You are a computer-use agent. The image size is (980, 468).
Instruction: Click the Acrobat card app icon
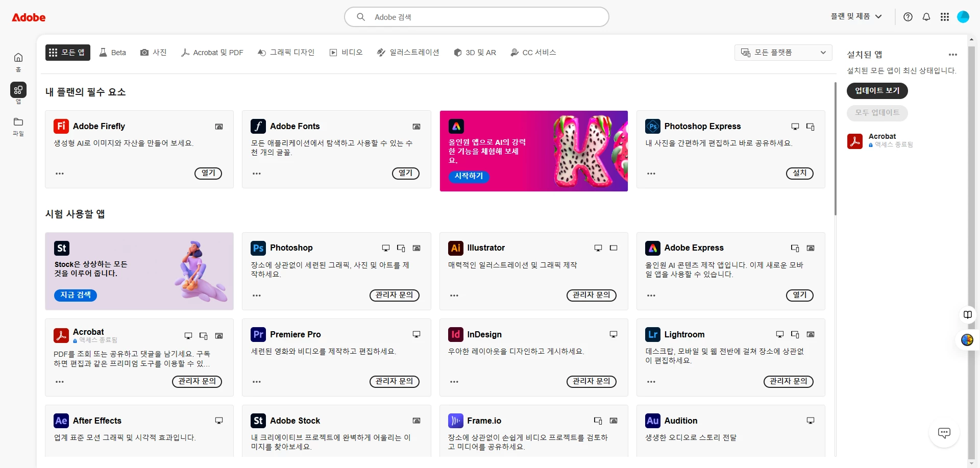(61, 335)
